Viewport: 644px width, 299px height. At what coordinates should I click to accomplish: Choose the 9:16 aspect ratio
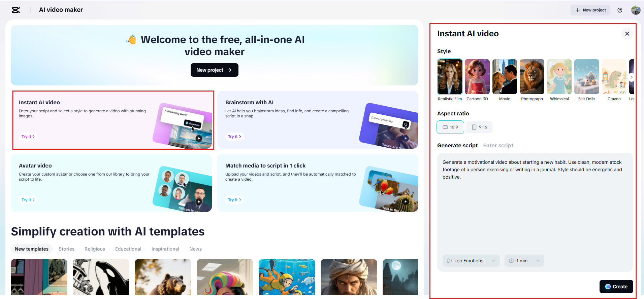[479, 127]
